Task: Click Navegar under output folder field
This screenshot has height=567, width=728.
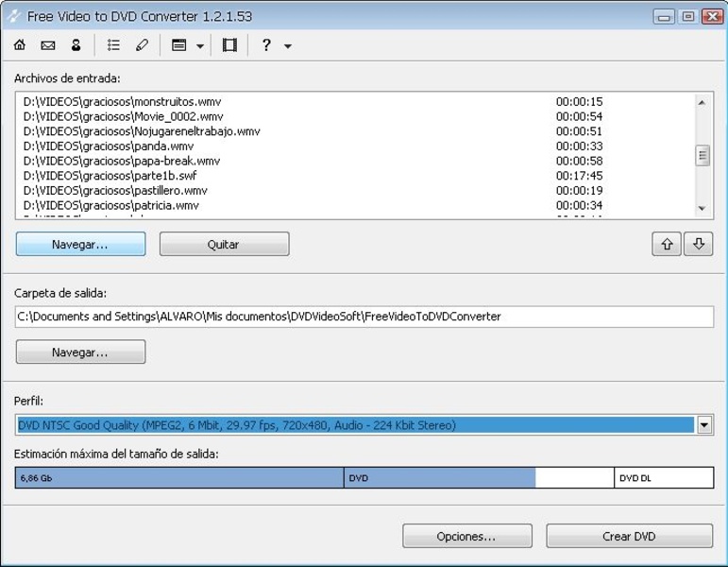Action: pos(81,352)
